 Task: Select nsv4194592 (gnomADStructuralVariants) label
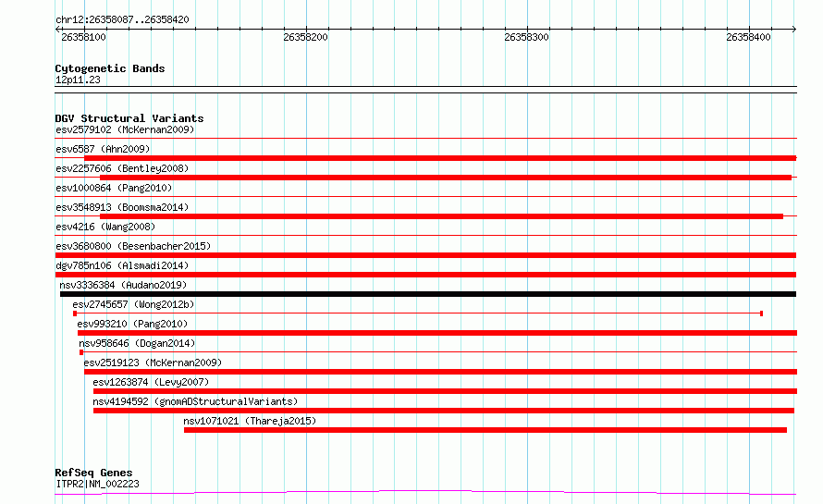point(195,401)
